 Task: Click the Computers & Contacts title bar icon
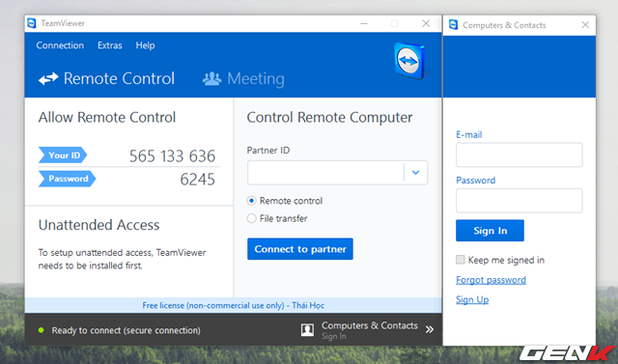pyautogui.click(x=453, y=25)
